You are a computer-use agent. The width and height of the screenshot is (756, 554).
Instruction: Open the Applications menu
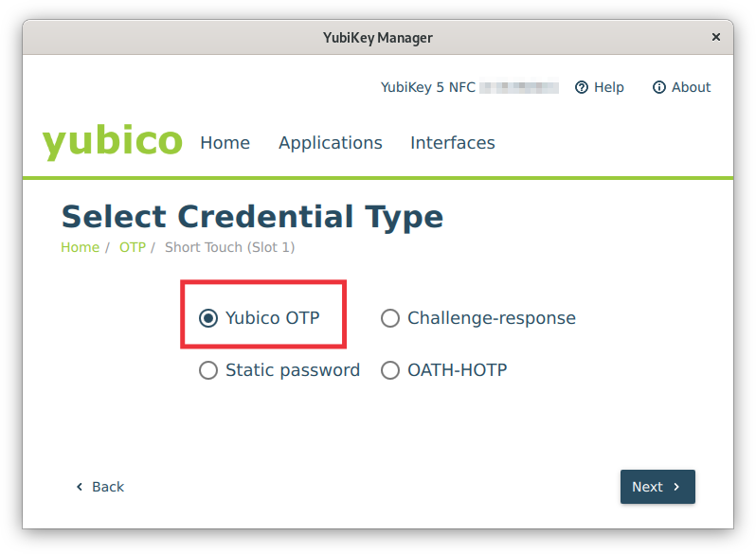[330, 143]
